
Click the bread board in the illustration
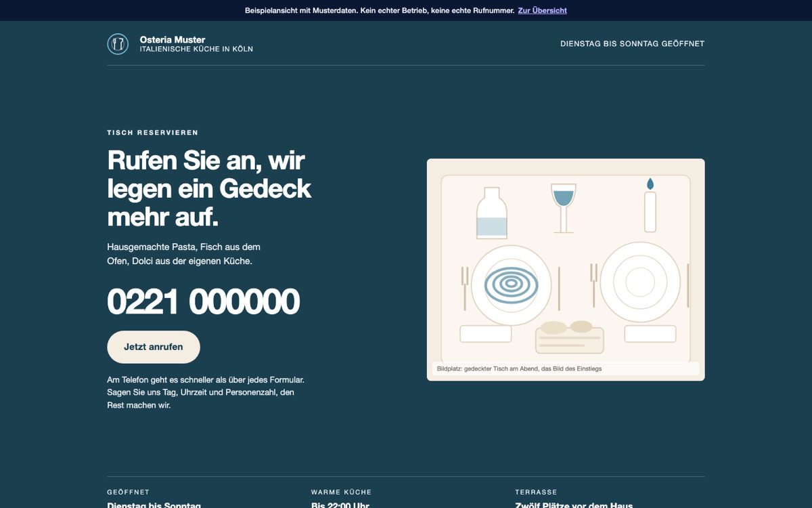pos(570,337)
